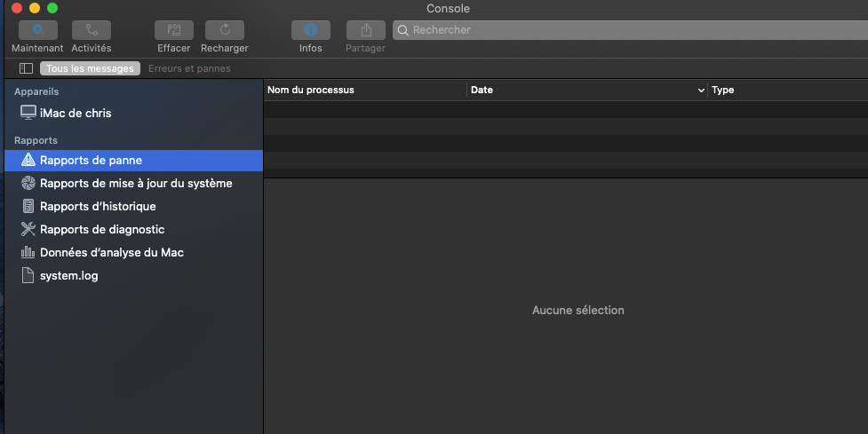Click the Appareils section header
Image resolution: width=868 pixels, height=434 pixels.
[x=36, y=91]
